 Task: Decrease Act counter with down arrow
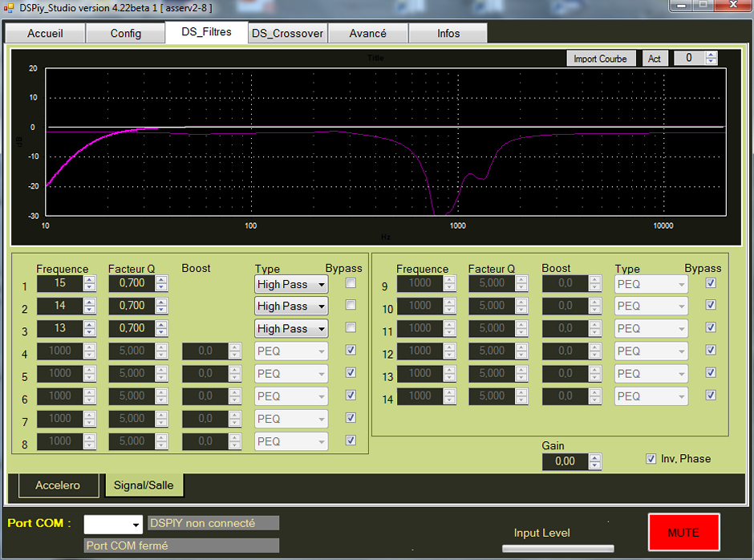coord(711,62)
